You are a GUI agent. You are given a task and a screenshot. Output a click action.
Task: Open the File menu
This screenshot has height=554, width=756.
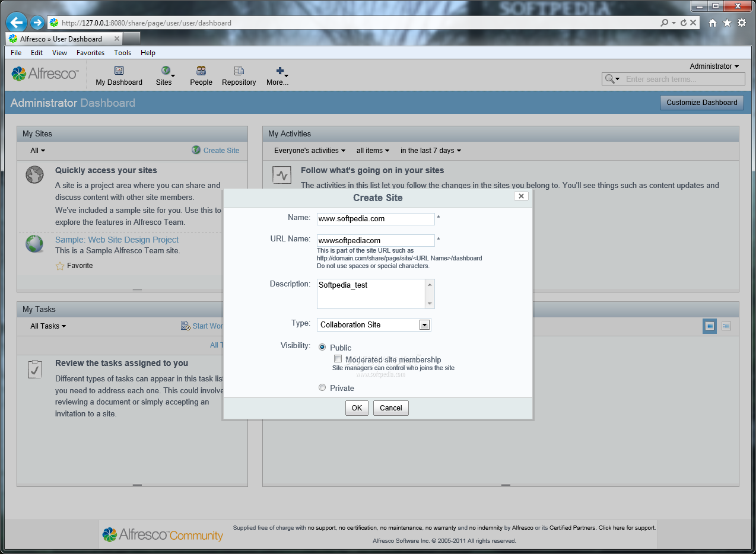point(16,53)
